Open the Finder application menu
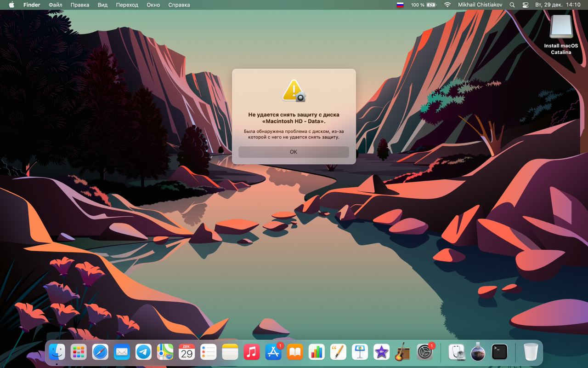This screenshot has height=368, width=588. 32,5
